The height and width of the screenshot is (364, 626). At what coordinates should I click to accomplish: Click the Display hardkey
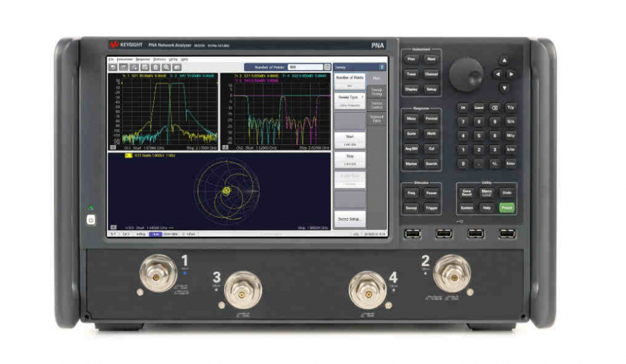[411, 89]
